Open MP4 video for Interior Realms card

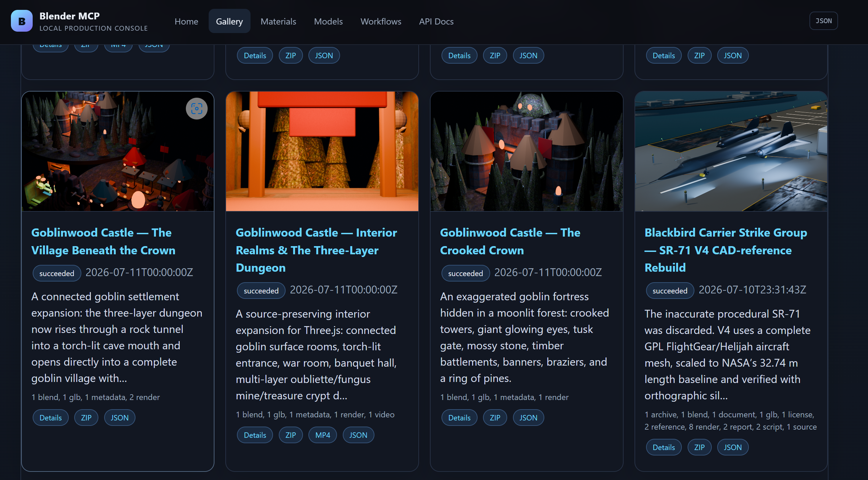point(323,435)
